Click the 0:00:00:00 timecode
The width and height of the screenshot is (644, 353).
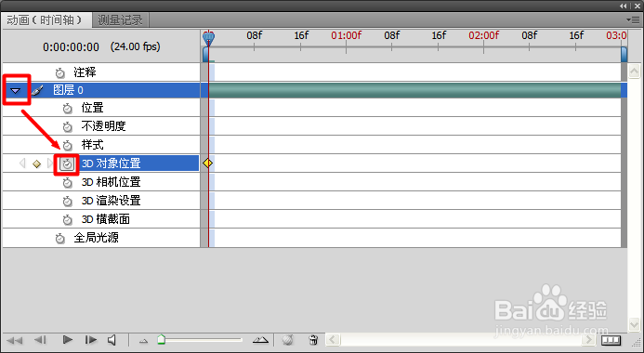pyautogui.click(x=71, y=47)
